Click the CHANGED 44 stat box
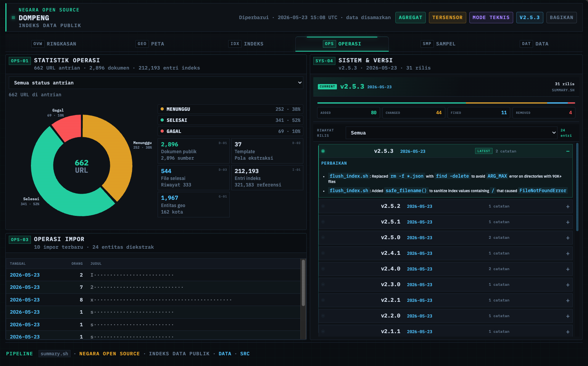588x366 pixels. [414, 113]
